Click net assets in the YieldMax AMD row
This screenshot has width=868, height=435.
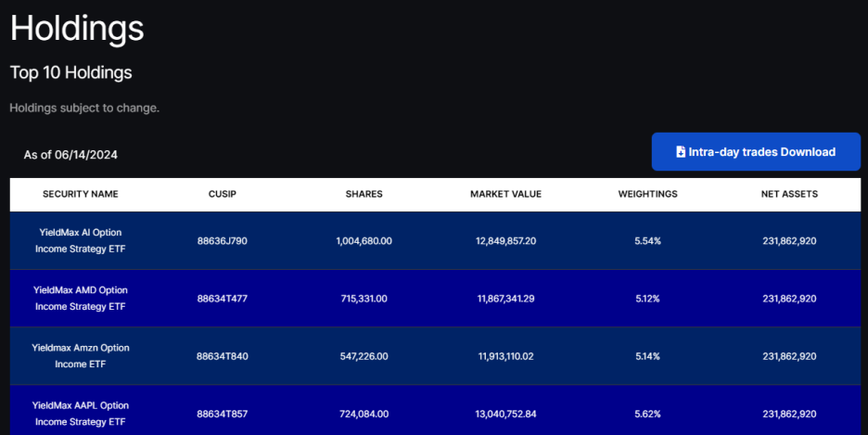point(789,299)
